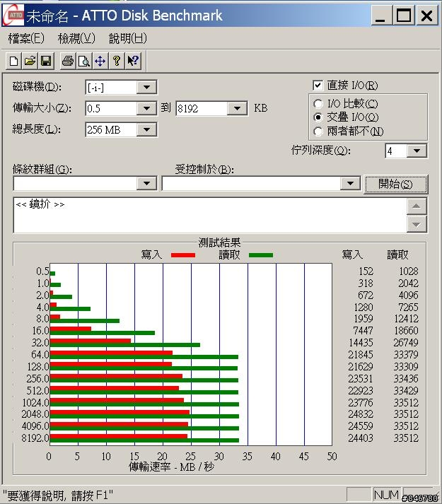Toggle the 直接 I/O checkbox
This screenshot has height=504, width=442.
tap(318, 86)
